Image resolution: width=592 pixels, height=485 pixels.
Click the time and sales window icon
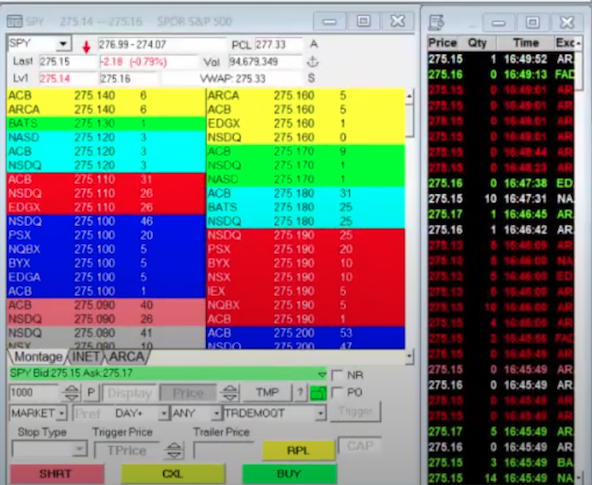click(x=436, y=22)
